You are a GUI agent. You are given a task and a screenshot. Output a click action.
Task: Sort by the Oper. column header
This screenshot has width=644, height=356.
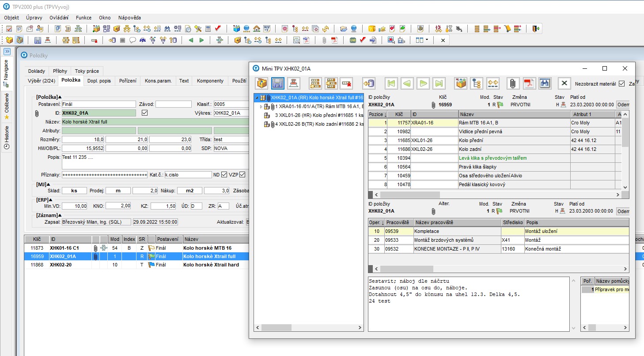click(x=376, y=222)
